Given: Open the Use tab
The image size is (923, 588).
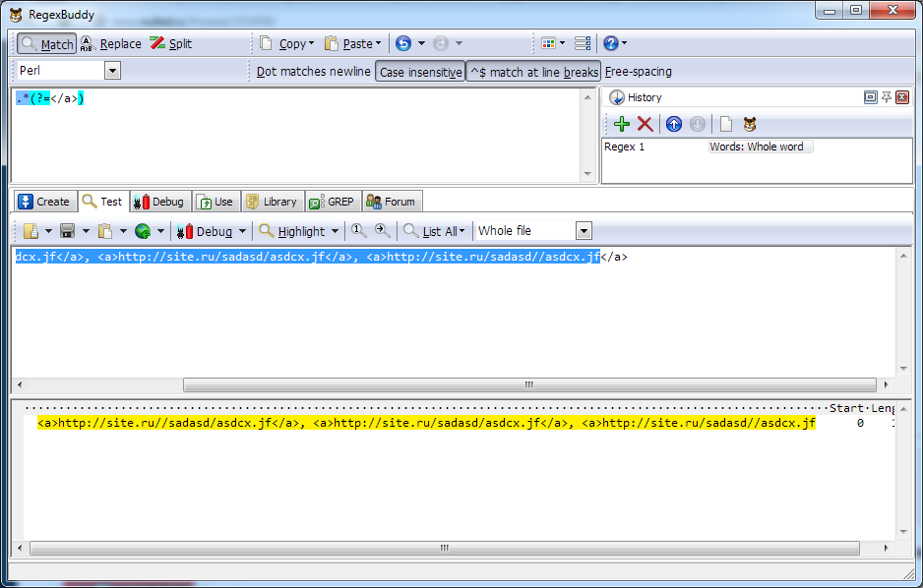Looking at the screenshot, I should (x=216, y=202).
